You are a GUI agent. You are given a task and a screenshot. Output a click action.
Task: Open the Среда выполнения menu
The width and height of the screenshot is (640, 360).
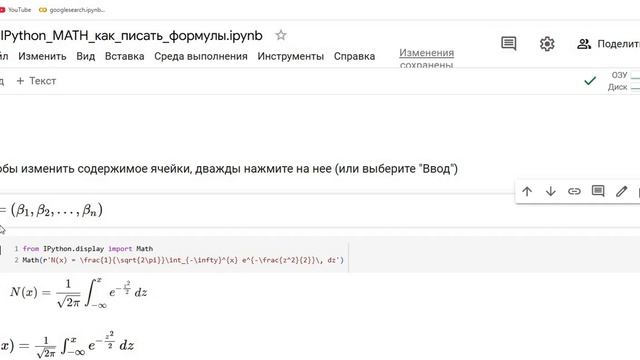coord(201,56)
